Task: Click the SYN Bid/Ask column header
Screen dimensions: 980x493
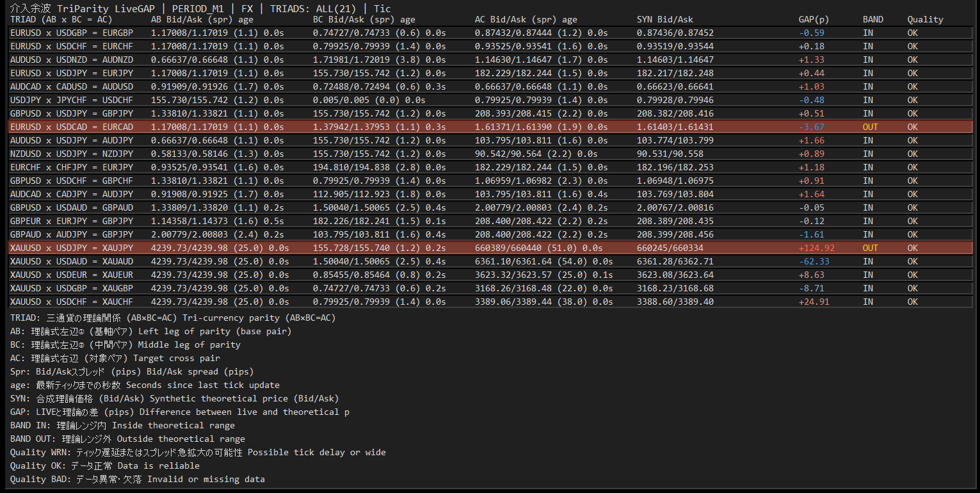Action: (x=665, y=20)
